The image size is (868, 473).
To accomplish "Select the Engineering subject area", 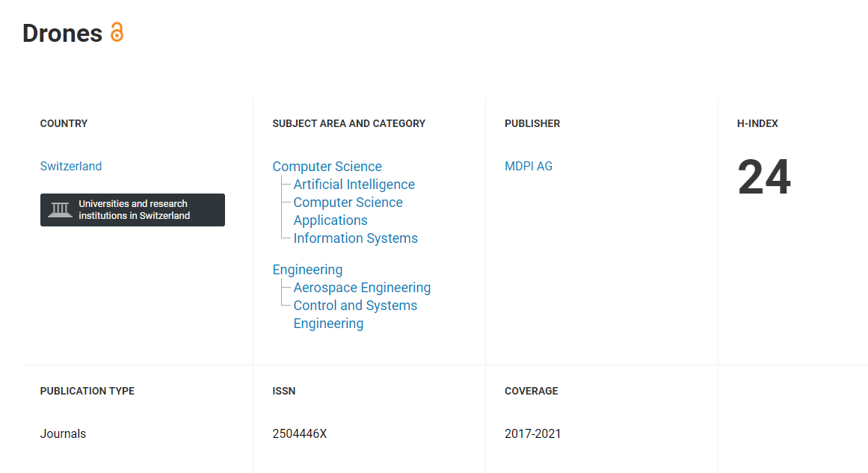I will pos(307,270).
